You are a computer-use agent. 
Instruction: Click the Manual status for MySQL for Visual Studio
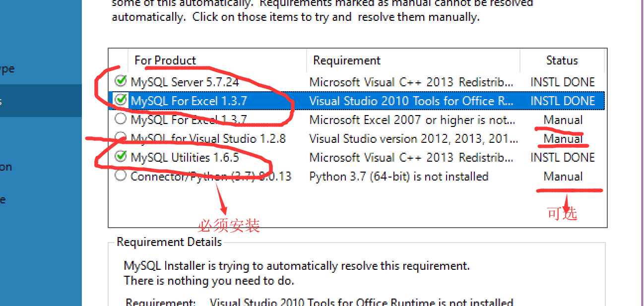click(563, 138)
